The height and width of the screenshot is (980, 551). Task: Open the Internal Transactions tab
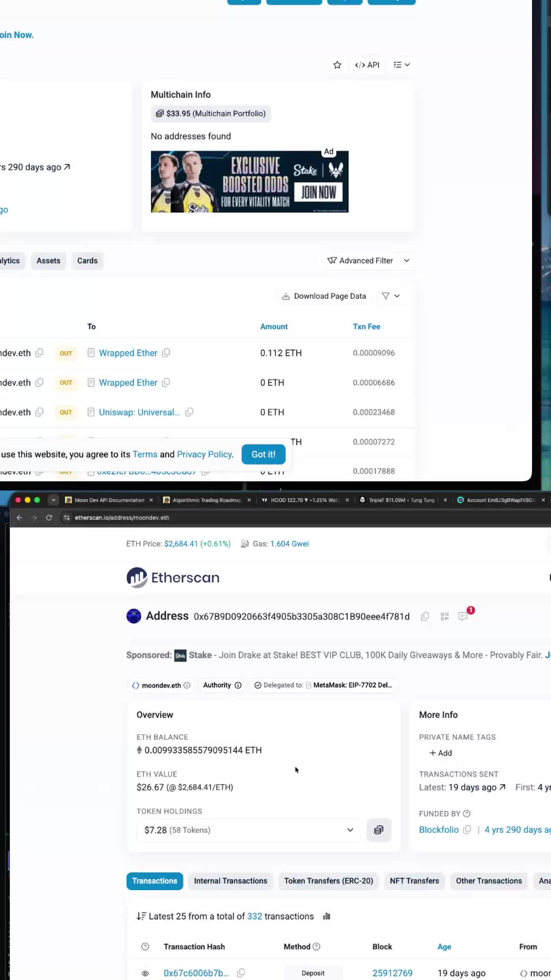pos(231,881)
